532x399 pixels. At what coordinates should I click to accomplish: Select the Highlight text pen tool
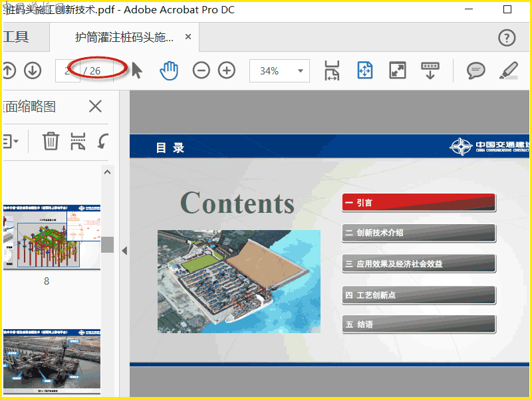(509, 70)
